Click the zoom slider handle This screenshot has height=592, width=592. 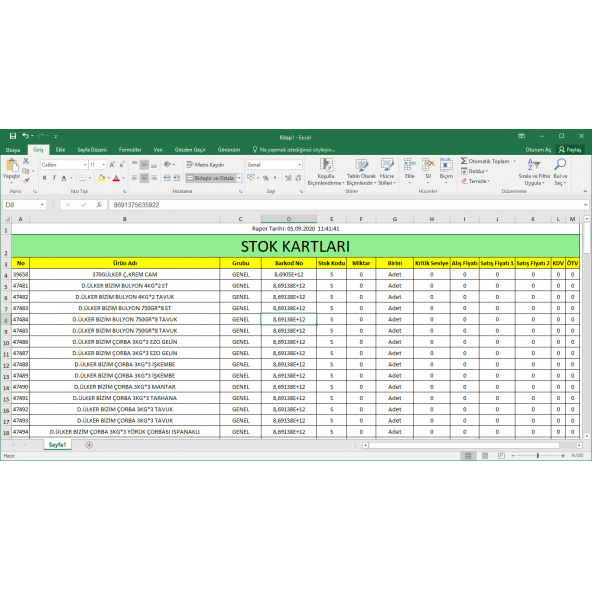click(x=538, y=456)
